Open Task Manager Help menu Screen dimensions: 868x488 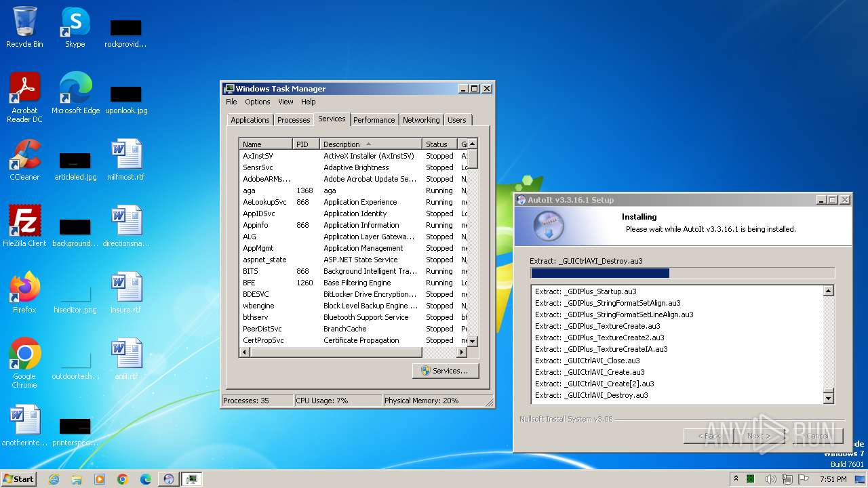coord(309,102)
